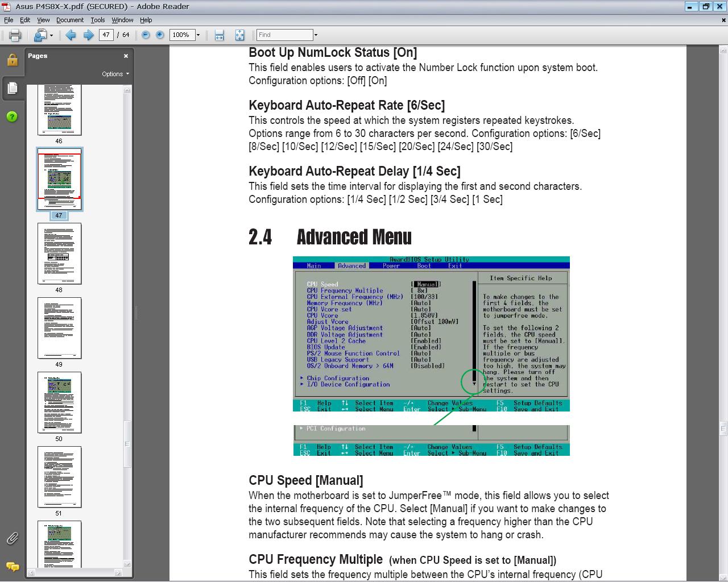Screen dimensions: 728x582
Task: Click the '/ 64' total pages label
Action: coord(123,35)
